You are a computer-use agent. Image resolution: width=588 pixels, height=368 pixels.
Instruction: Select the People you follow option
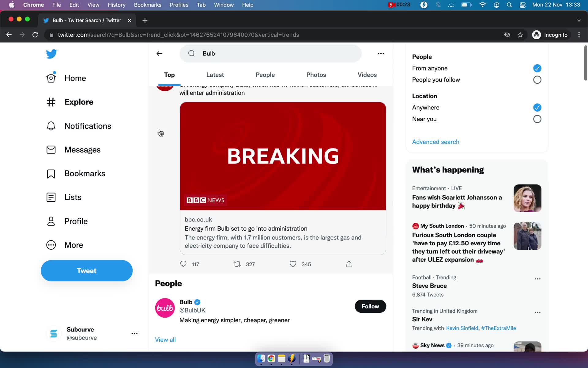click(x=537, y=80)
